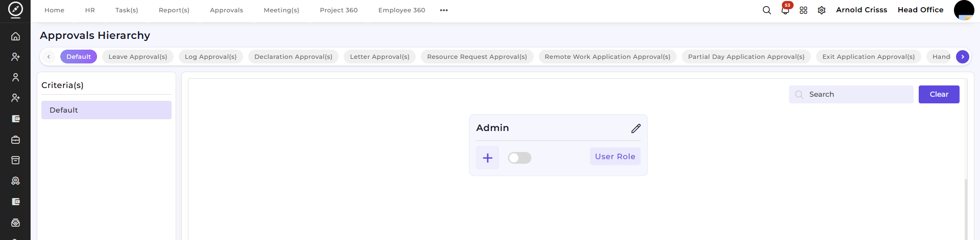Edit the Admin card with the pencil icon
Image resolution: width=980 pixels, height=240 pixels.
point(636,128)
